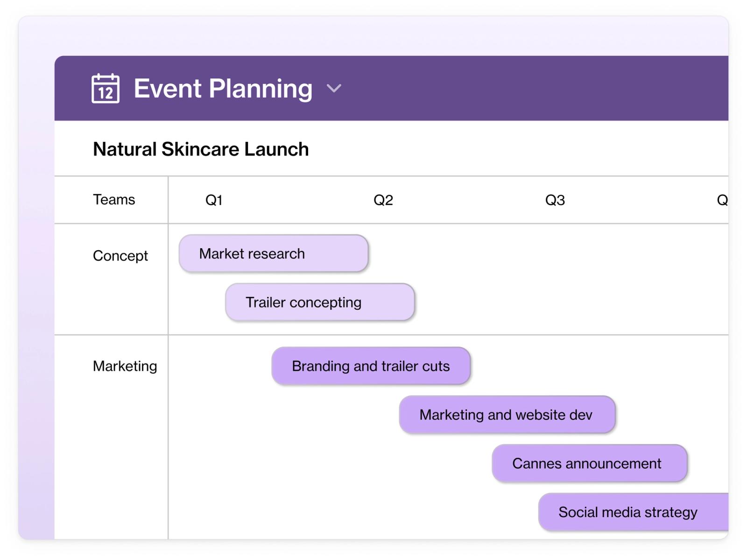Open the Trailer concepting task bar

[320, 302]
